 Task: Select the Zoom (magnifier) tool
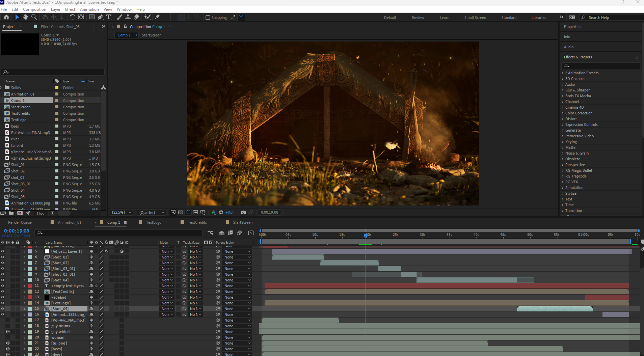click(x=34, y=17)
